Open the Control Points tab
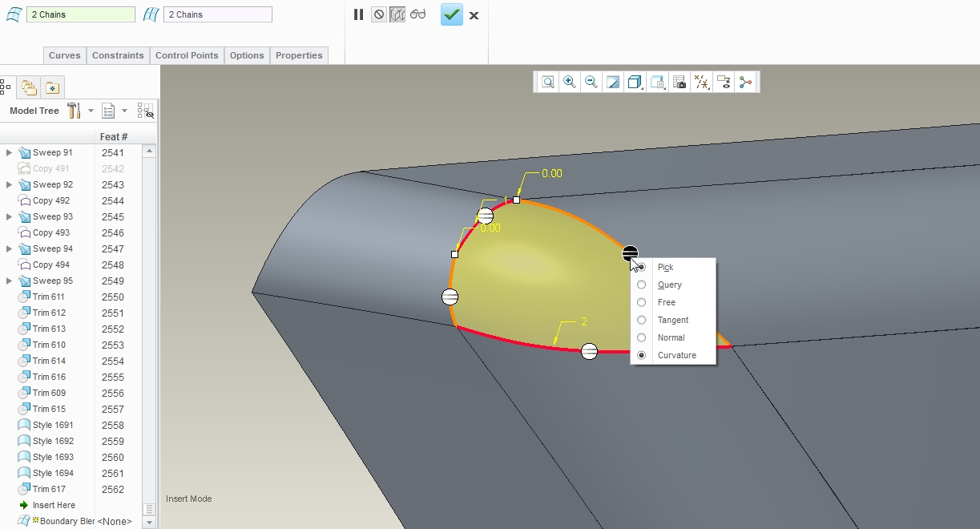 187,55
